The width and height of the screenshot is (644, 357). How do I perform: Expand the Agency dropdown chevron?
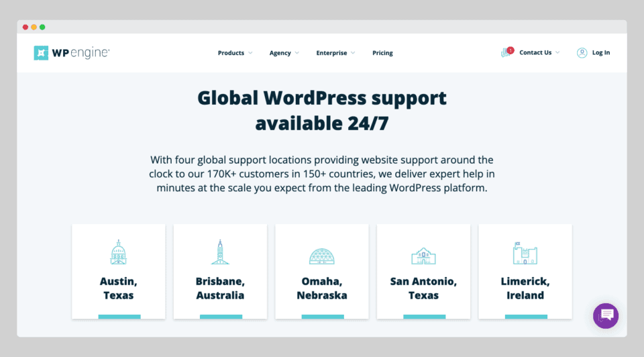(x=297, y=53)
